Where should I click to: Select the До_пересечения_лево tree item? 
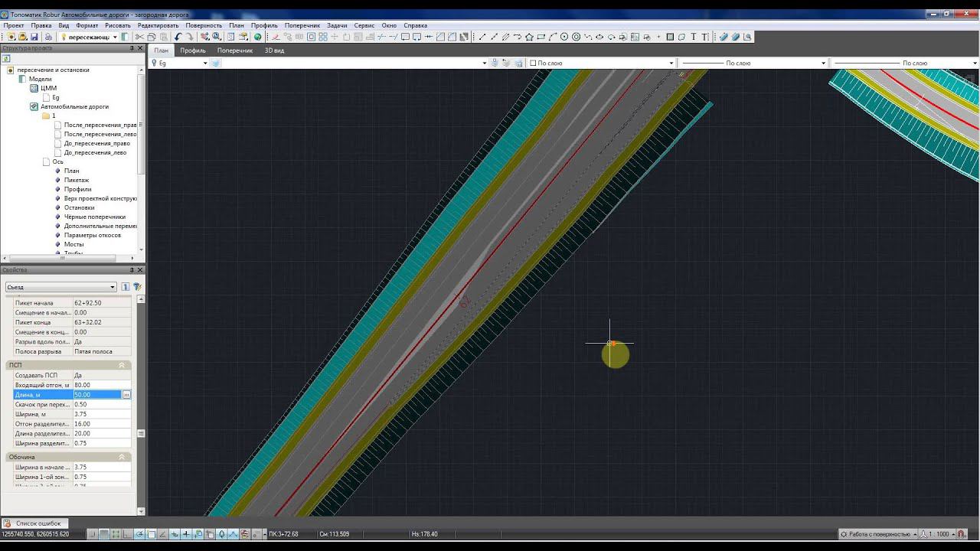coord(95,152)
